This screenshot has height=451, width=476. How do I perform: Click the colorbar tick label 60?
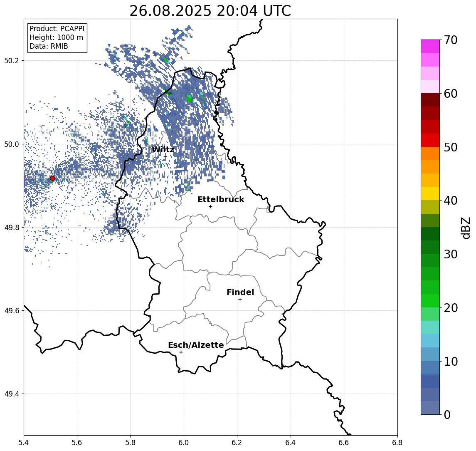tap(451, 94)
